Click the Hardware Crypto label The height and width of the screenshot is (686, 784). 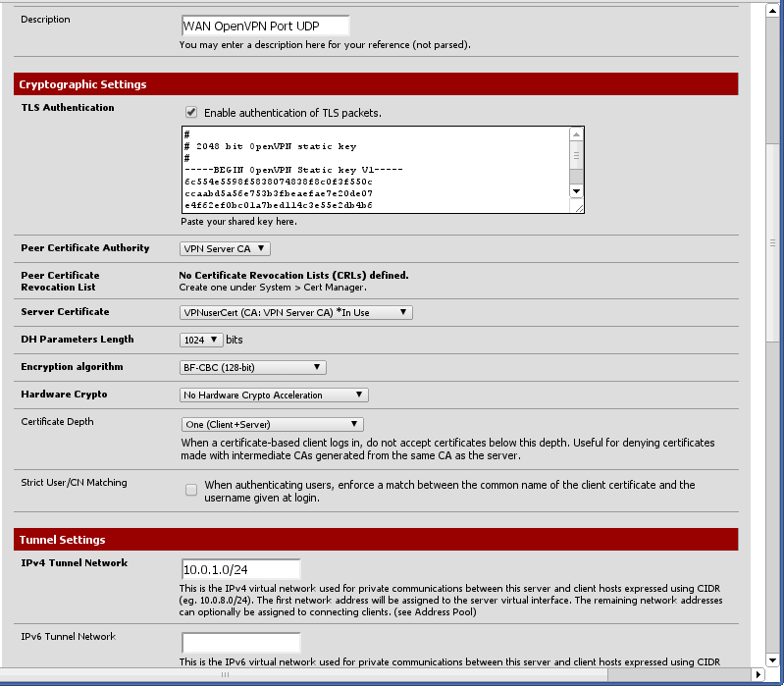coord(64,394)
